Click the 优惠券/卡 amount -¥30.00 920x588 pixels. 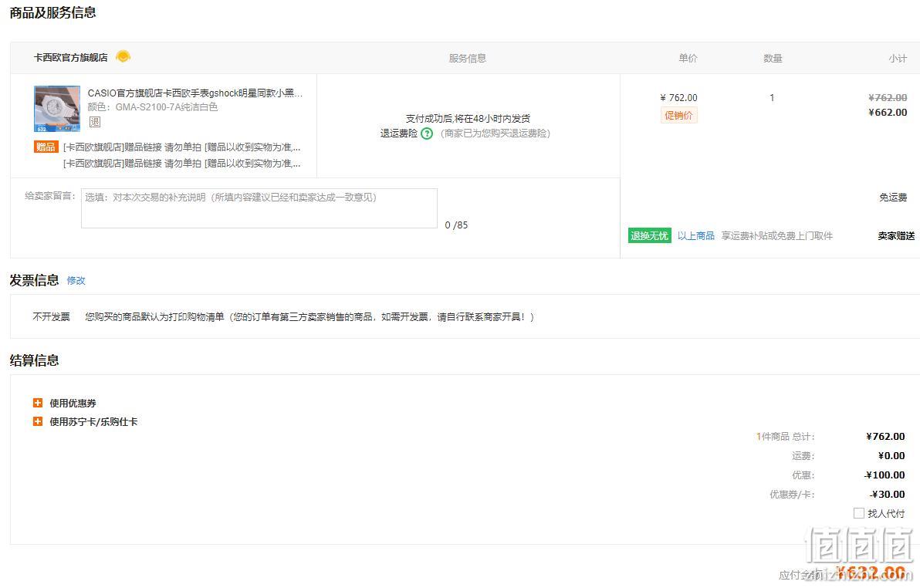pos(887,495)
